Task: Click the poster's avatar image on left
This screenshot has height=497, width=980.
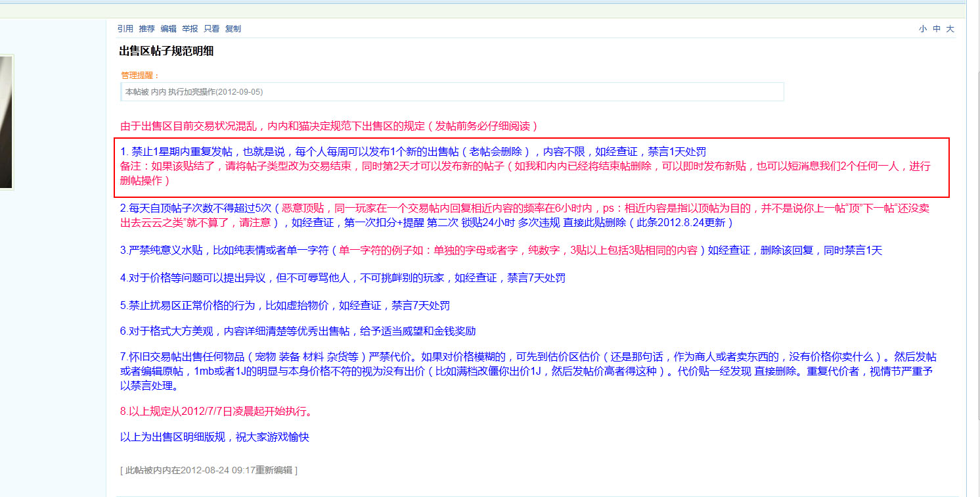Action: coord(6,122)
